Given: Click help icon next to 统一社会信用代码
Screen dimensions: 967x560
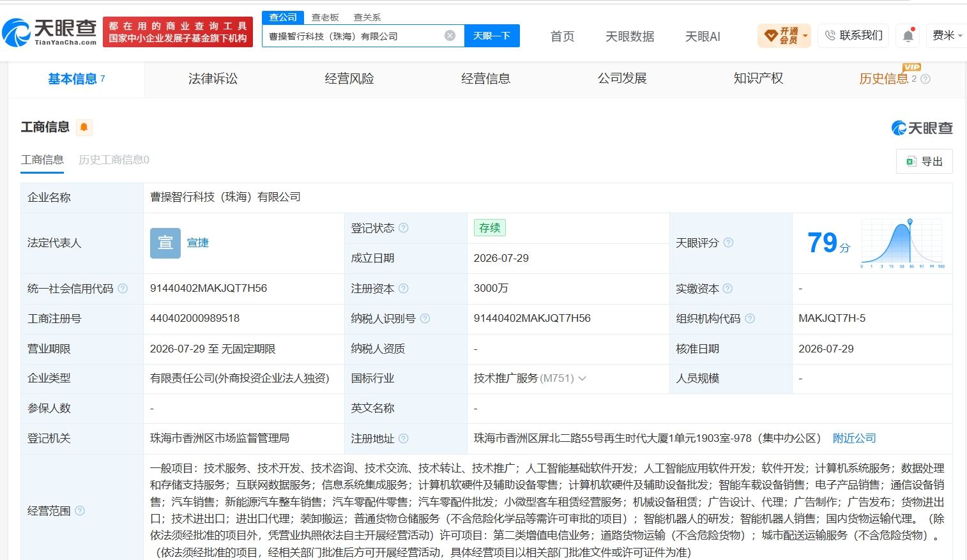Looking at the screenshot, I should tap(123, 289).
